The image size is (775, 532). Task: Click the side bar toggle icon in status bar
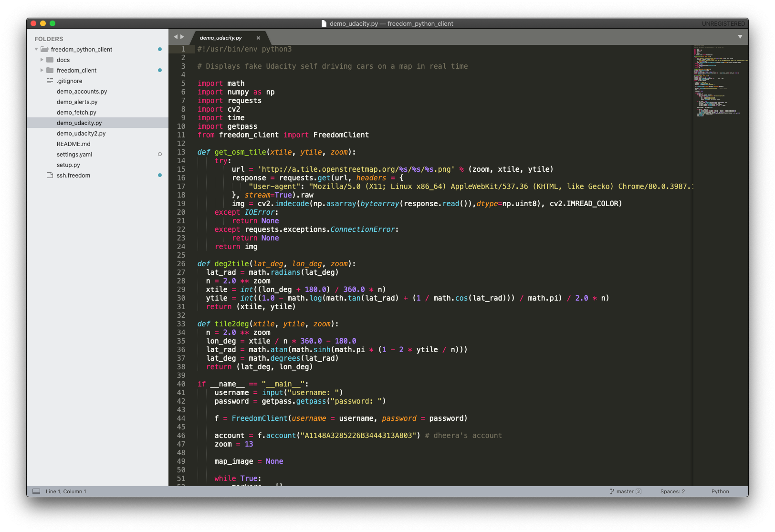pos(36,491)
